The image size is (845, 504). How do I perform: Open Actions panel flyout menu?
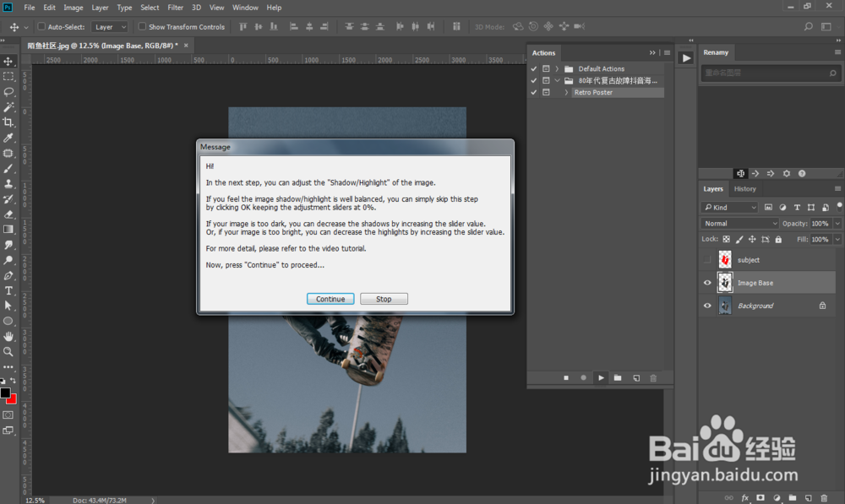[668, 53]
